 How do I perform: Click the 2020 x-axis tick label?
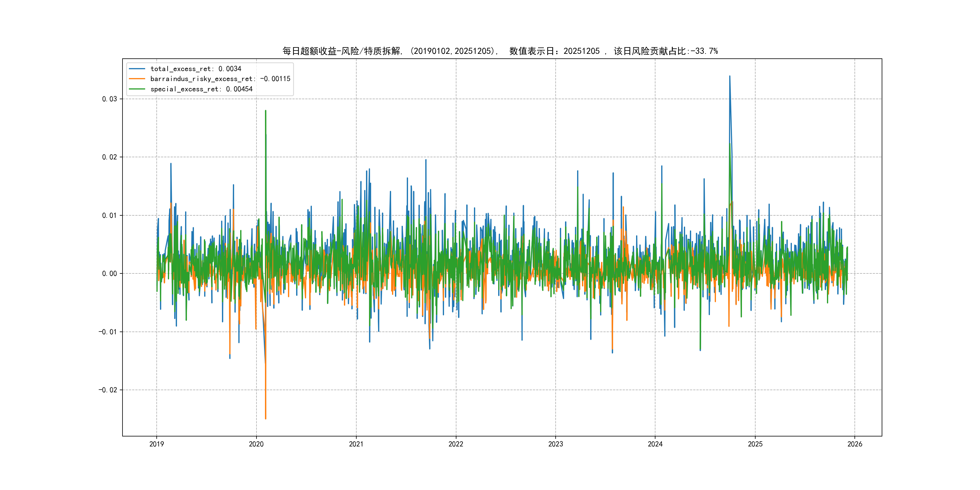(x=256, y=444)
